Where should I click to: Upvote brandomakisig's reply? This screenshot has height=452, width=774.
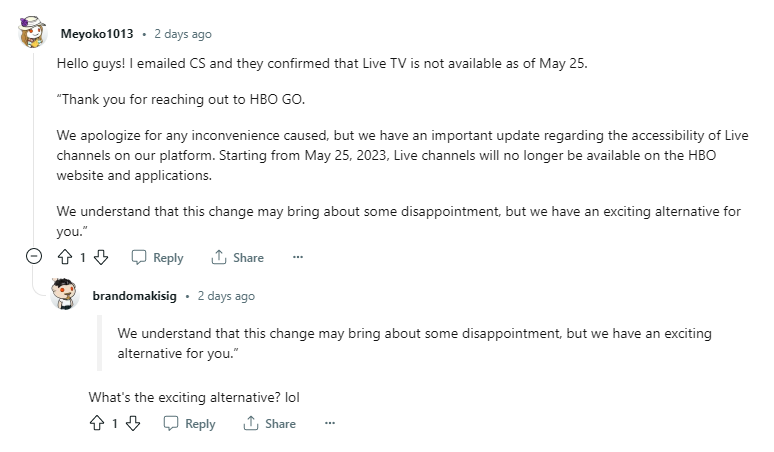[x=97, y=423]
